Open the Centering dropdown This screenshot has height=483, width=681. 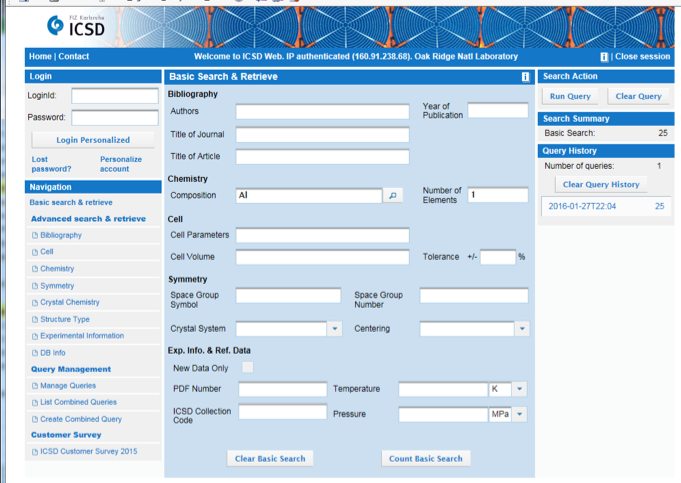coord(521,329)
